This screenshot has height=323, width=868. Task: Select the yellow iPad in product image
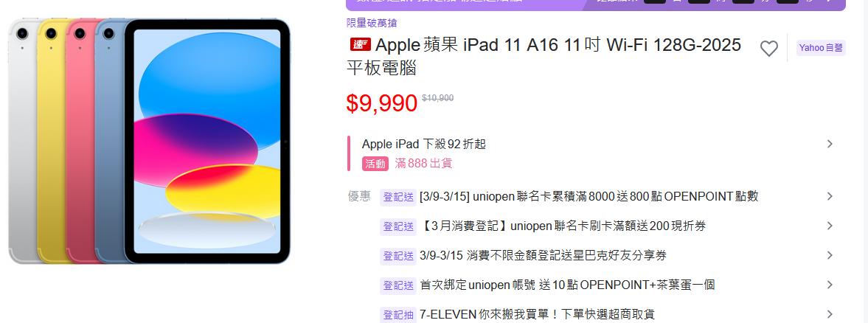pos(51,141)
